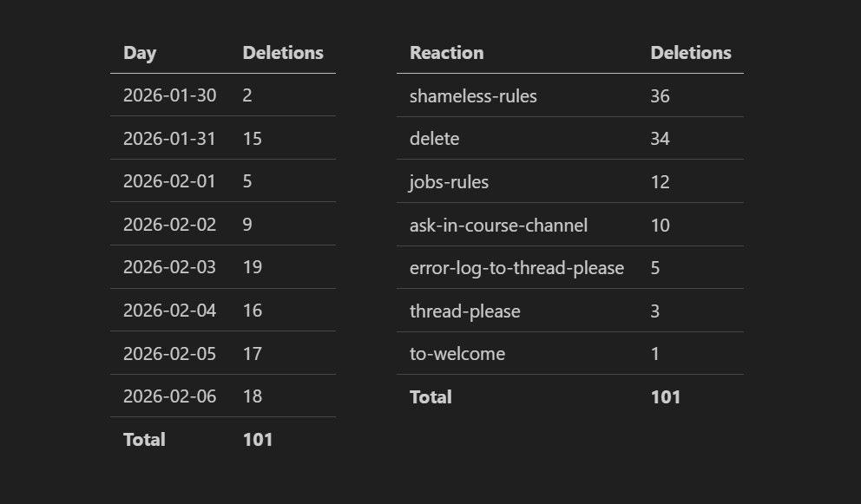Select the 2026-02-03 date cell
The width and height of the screenshot is (861, 504).
click(x=170, y=267)
